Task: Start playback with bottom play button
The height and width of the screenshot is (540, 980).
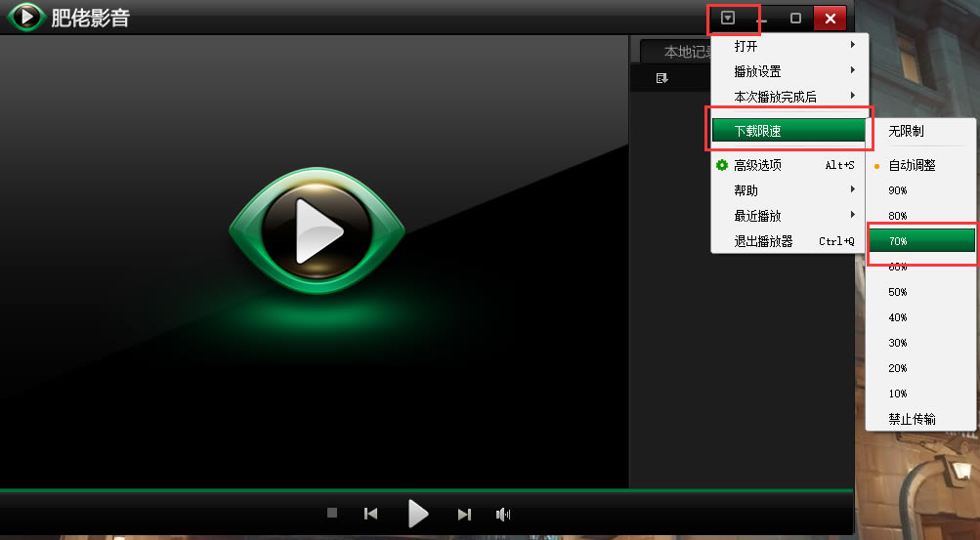Action: pyautogui.click(x=418, y=514)
